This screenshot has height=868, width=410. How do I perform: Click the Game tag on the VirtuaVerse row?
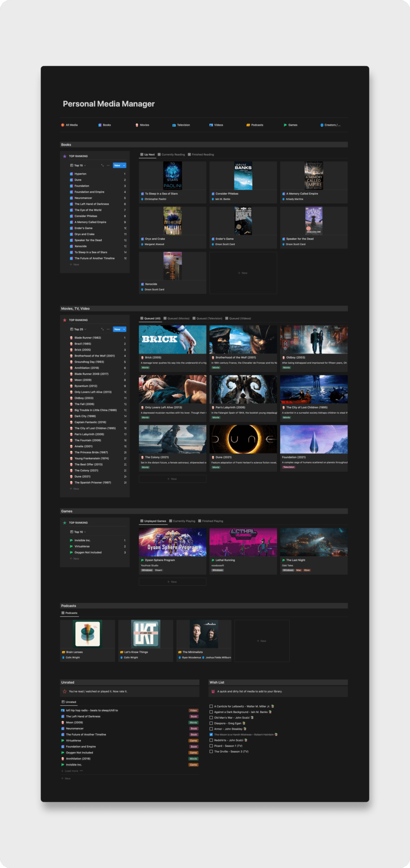click(x=194, y=741)
